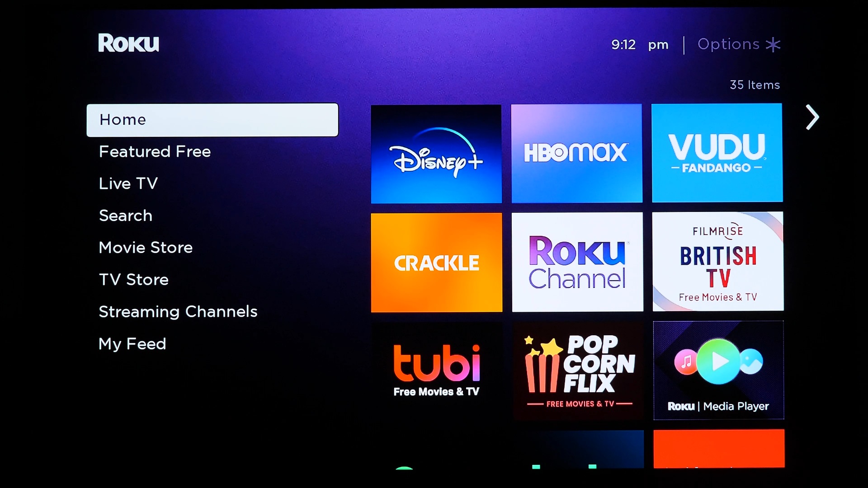Open Options settings menu
This screenshot has height=488, width=868.
click(x=739, y=44)
